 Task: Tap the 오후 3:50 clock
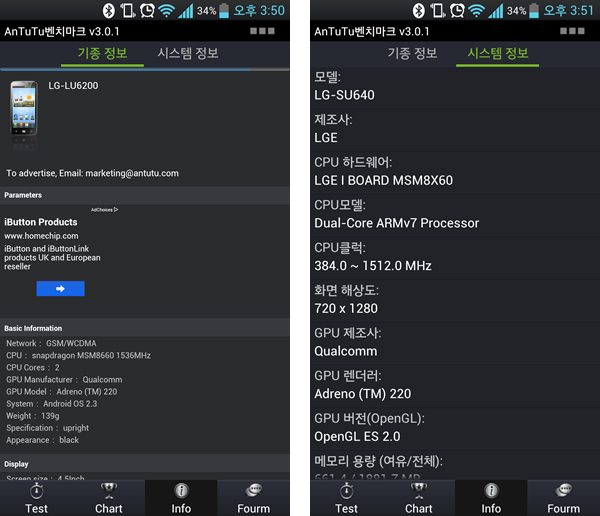coord(259,10)
